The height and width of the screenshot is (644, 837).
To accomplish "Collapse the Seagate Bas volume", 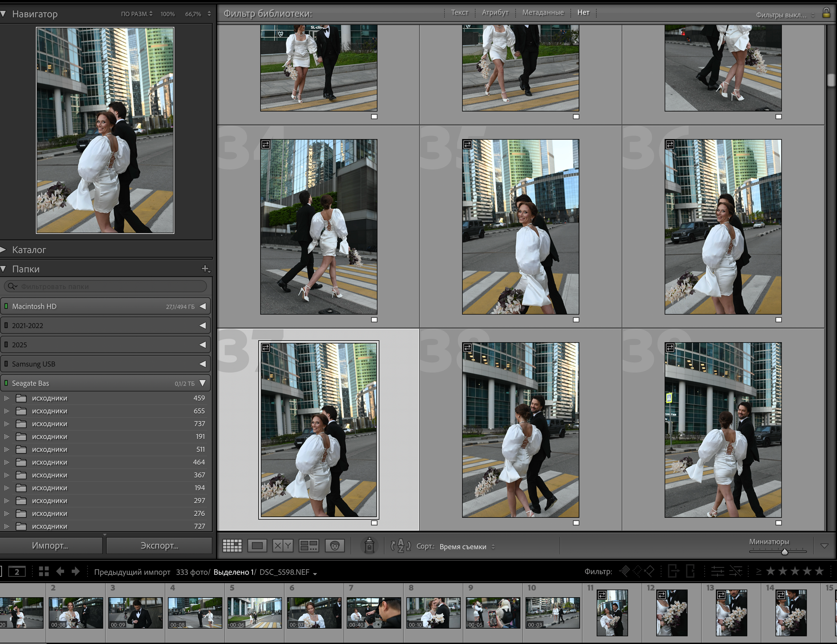I will coord(203,383).
